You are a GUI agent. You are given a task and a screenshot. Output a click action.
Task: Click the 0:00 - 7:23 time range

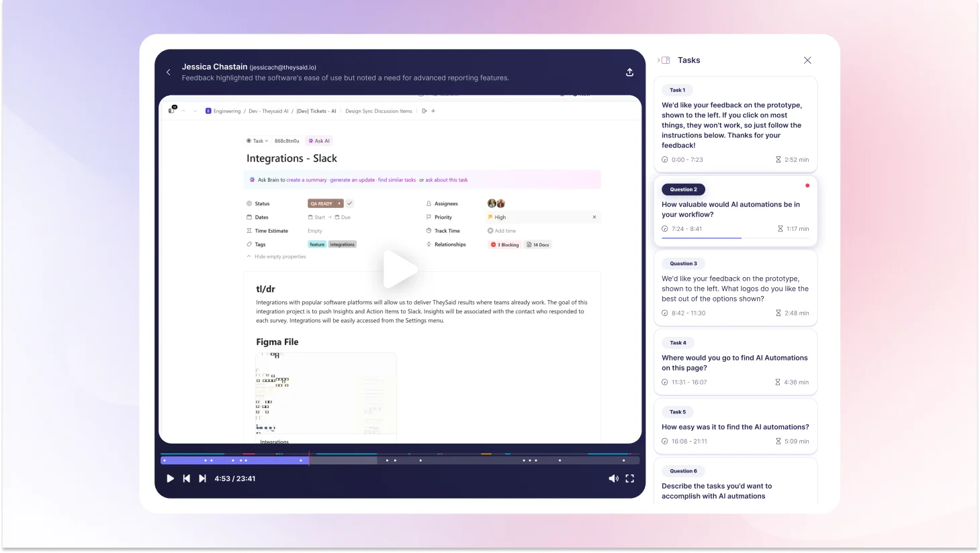pos(682,160)
